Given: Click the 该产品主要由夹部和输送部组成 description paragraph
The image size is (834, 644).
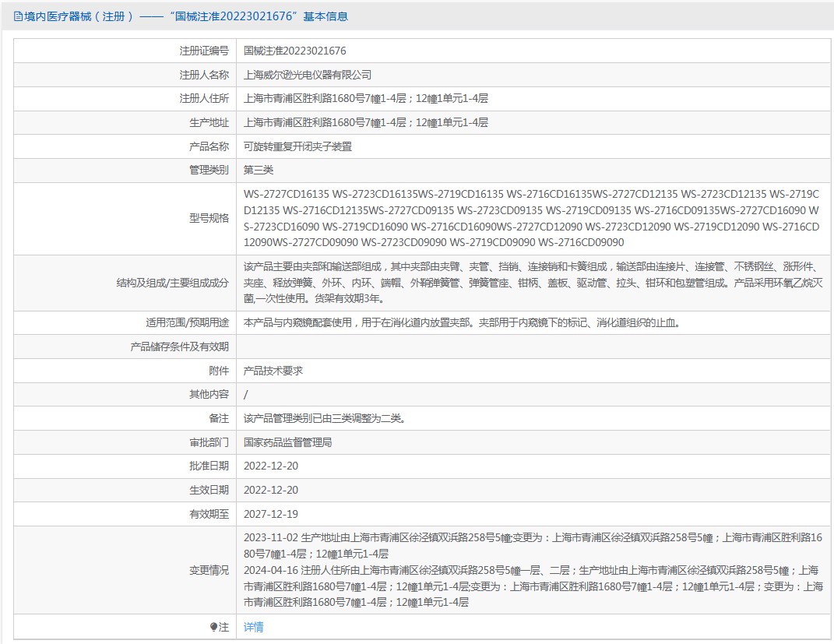Looking at the screenshot, I should [533, 283].
